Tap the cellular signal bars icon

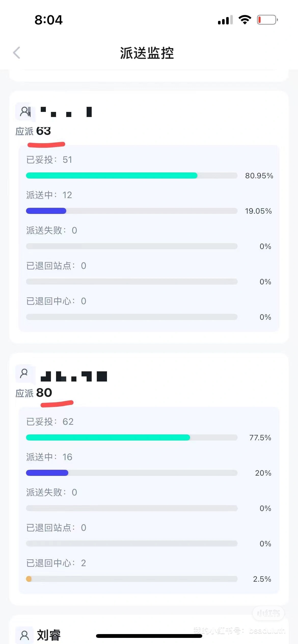pos(225,20)
